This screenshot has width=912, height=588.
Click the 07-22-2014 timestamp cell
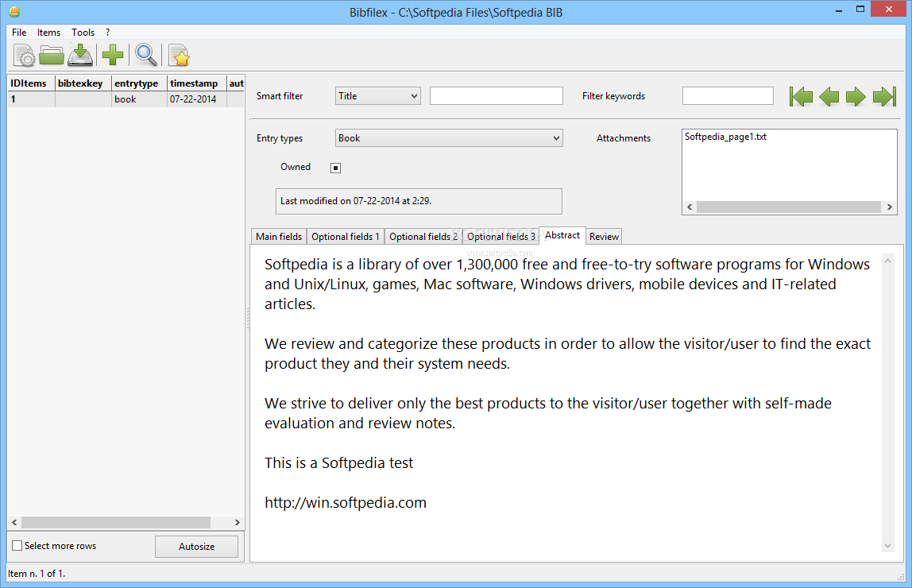(196, 99)
